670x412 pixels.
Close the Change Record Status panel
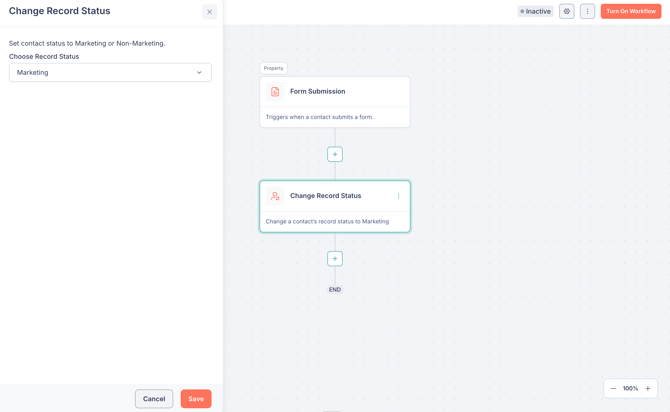point(209,12)
